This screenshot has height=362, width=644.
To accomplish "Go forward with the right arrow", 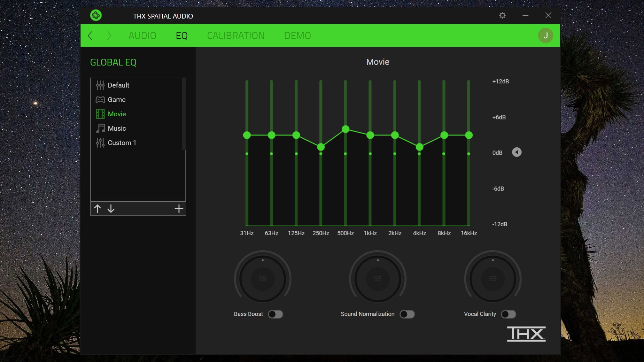I will (x=109, y=35).
